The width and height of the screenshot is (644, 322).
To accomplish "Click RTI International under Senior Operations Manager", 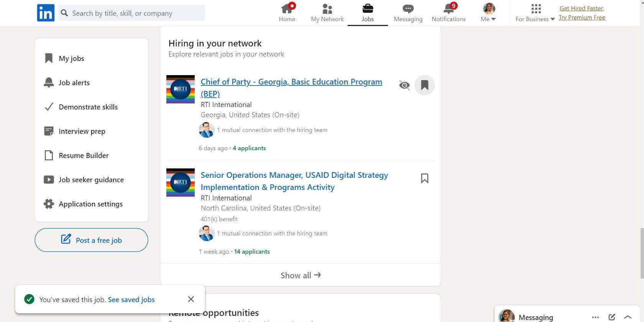I will click(226, 198).
